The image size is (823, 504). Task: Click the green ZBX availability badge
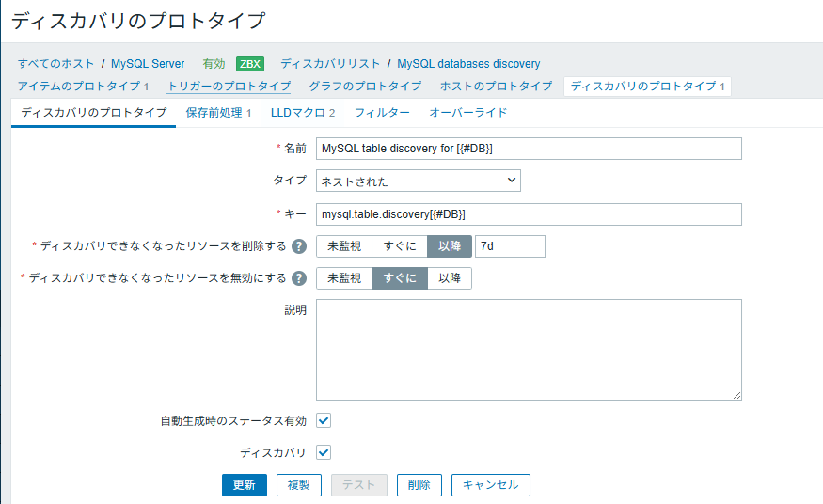250,64
